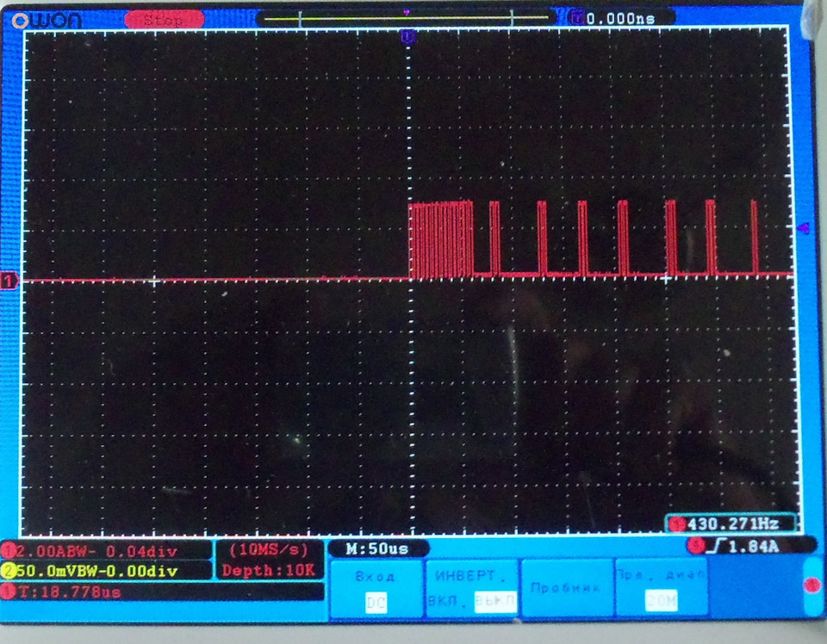Click the 0.000ns horizontal offset readout

[620, 18]
